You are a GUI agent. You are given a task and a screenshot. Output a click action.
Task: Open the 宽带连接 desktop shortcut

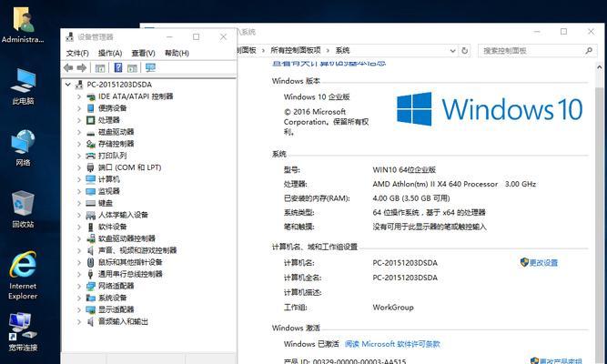pyautogui.click(x=23, y=332)
